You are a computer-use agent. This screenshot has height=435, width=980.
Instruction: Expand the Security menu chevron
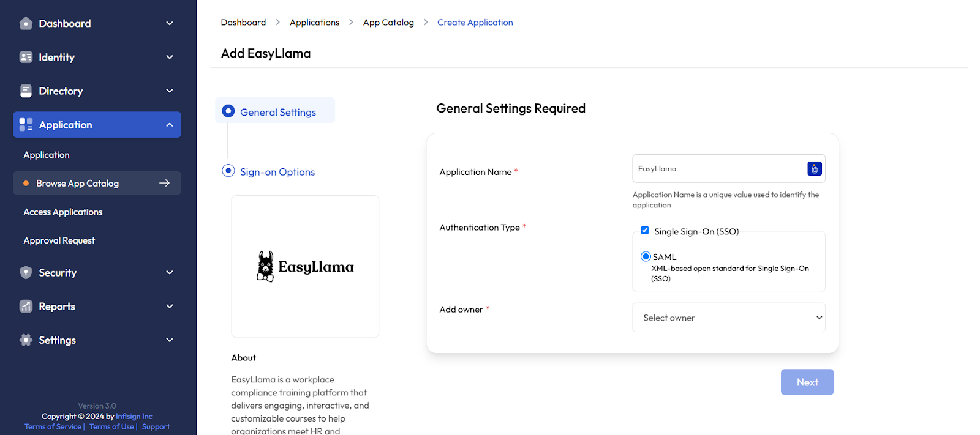170,272
